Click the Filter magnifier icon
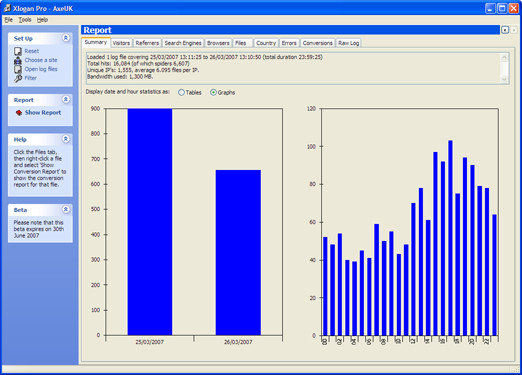The image size is (522, 375). [x=18, y=78]
